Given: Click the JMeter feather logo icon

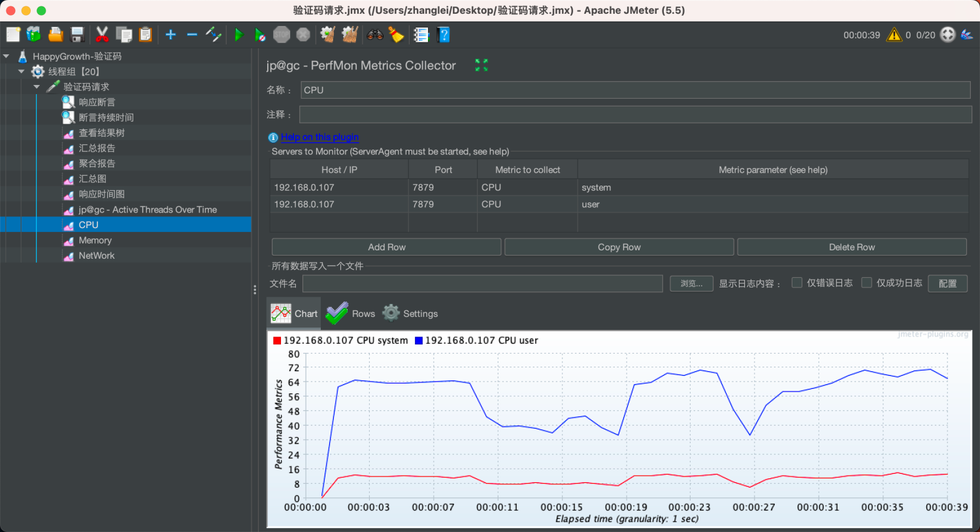Looking at the screenshot, I should [967, 35].
